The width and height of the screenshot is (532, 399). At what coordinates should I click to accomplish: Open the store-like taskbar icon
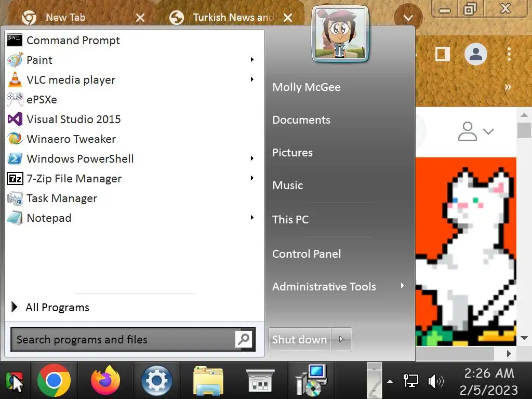click(260, 381)
